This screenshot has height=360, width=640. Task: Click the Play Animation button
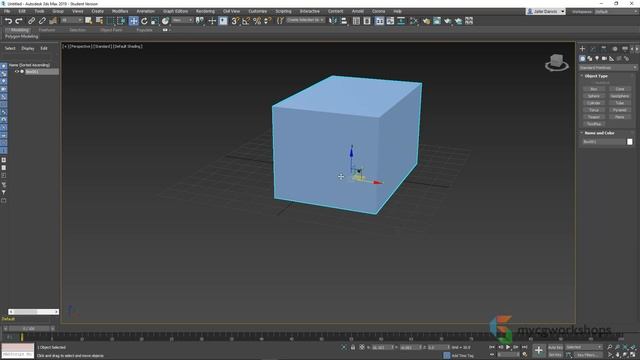[x=508, y=347]
